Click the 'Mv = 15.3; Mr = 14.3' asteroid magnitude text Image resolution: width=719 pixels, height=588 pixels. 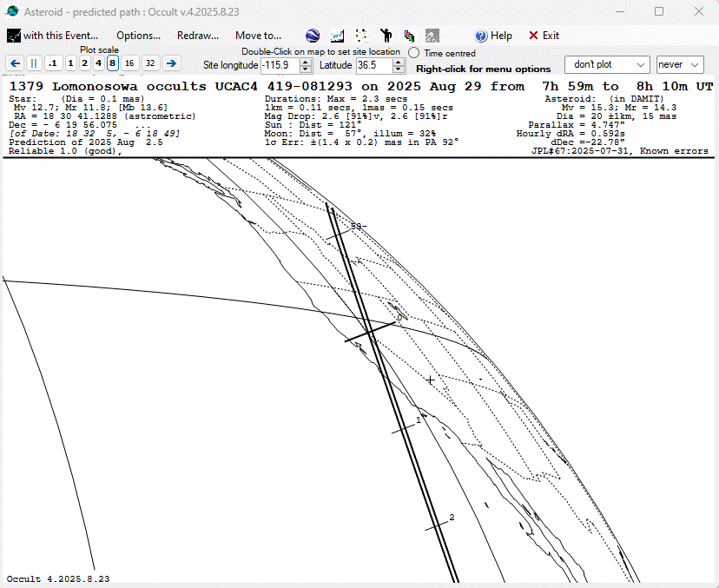coord(619,108)
